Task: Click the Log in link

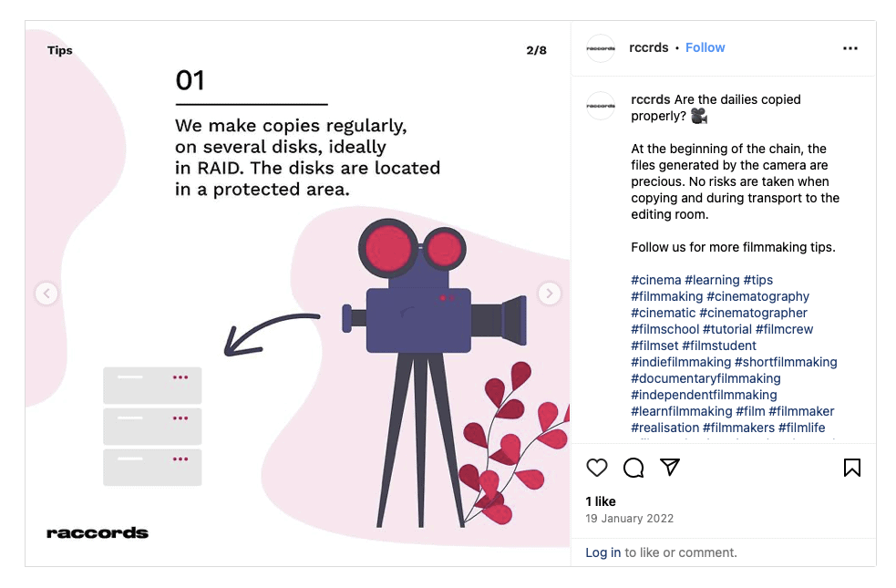Action: (602, 552)
